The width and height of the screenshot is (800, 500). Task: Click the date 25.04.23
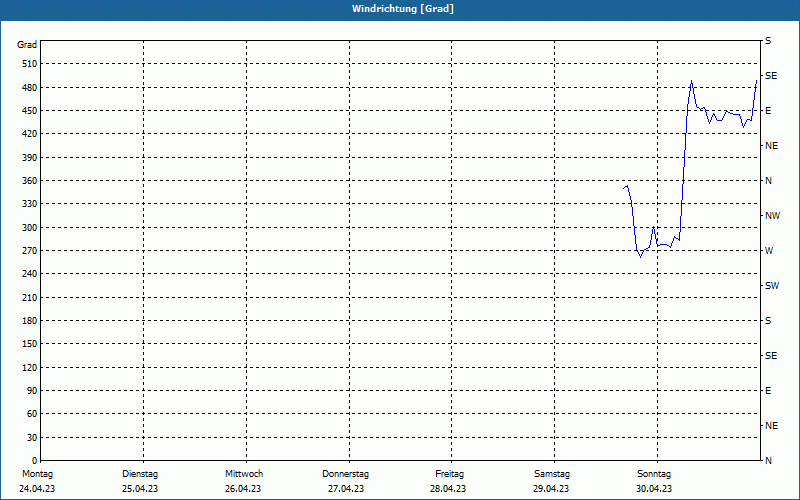pyautogui.click(x=140, y=489)
